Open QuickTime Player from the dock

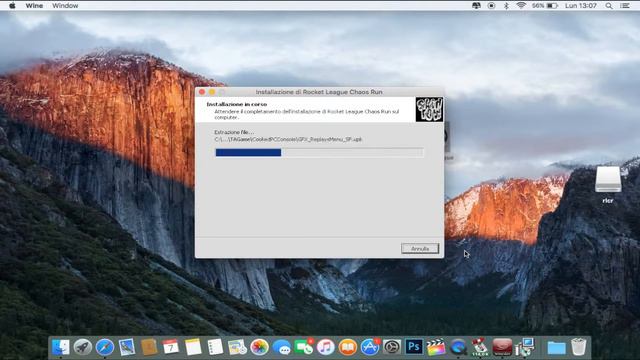(x=458, y=347)
